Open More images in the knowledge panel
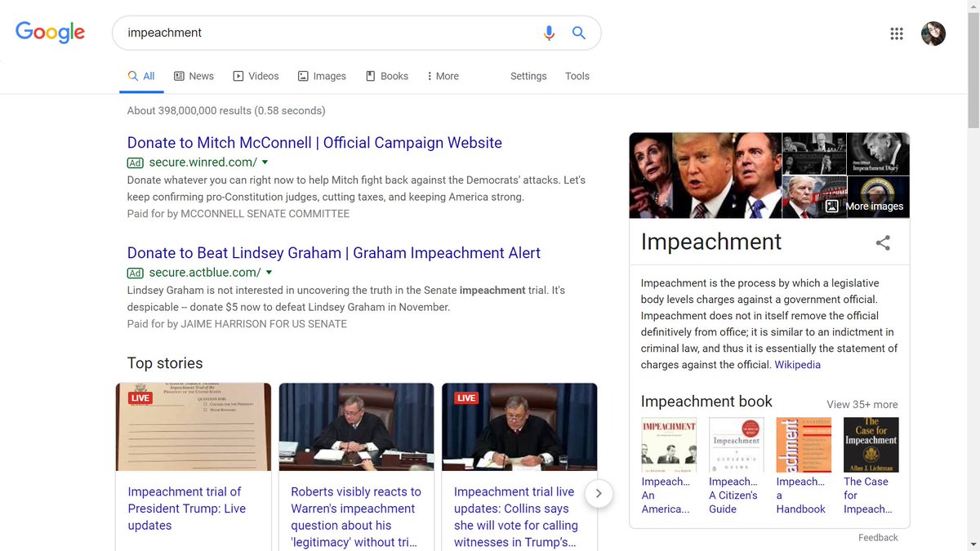This screenshot has width=980, height=551. pos(865,207)
